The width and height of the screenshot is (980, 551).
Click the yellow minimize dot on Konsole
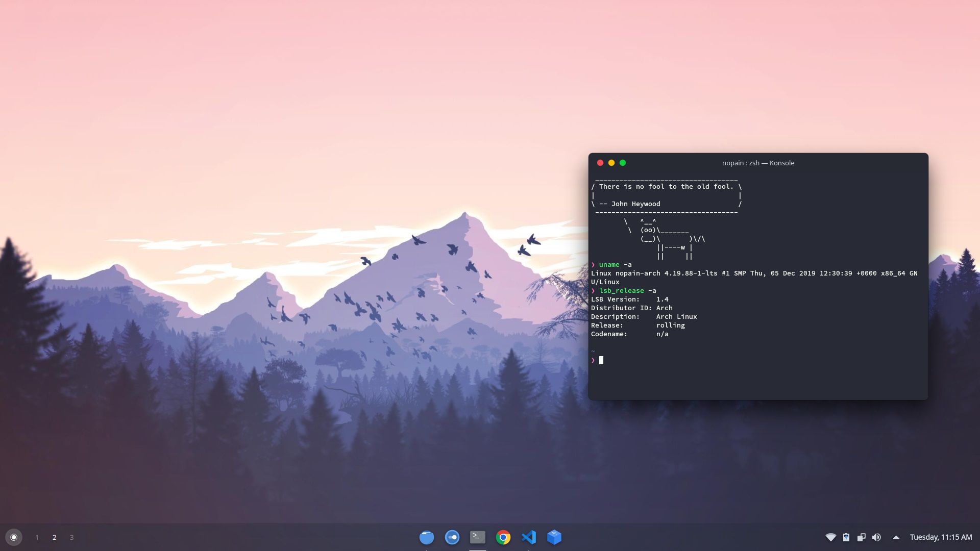coord(611,163)
